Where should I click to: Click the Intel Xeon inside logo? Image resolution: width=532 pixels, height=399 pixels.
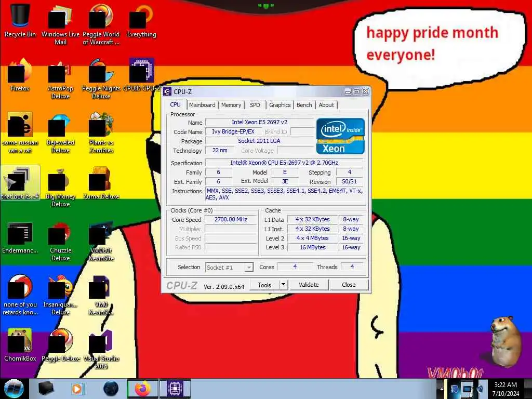coord(340,136)
